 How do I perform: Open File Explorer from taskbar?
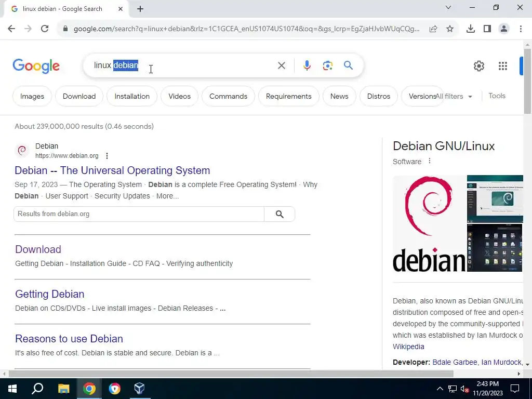coord(63,389)
